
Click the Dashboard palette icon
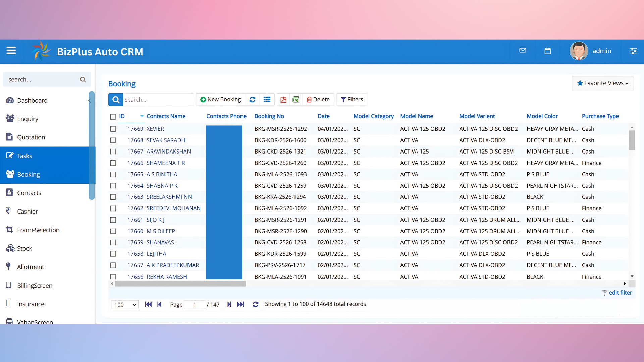coord(10,100)
